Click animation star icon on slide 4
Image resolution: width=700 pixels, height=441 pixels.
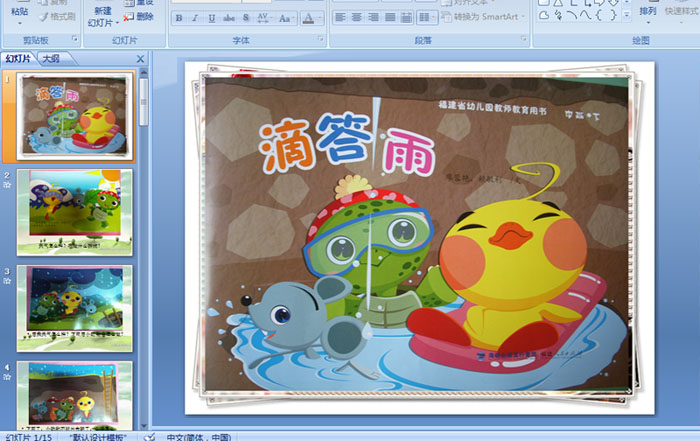click(7, 377)
